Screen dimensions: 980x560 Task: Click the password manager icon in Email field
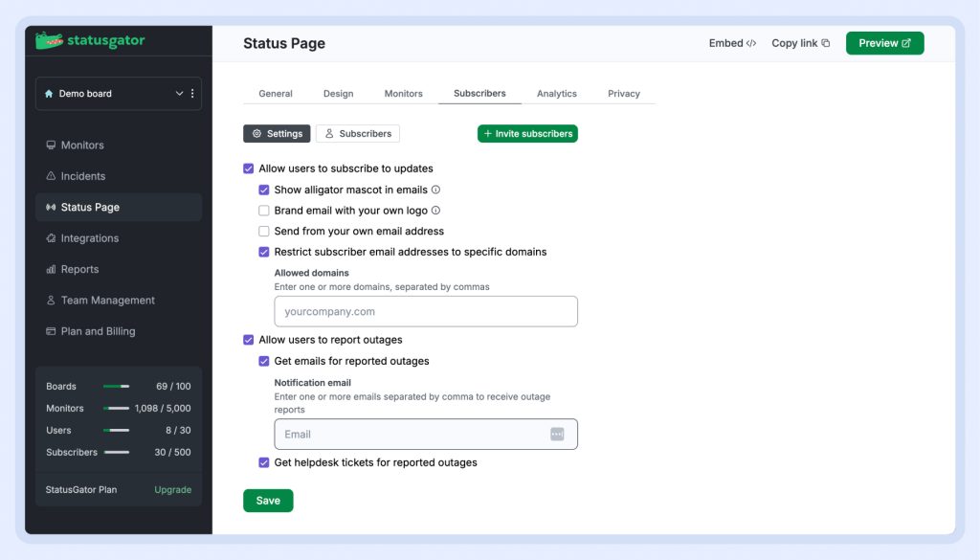557,435
